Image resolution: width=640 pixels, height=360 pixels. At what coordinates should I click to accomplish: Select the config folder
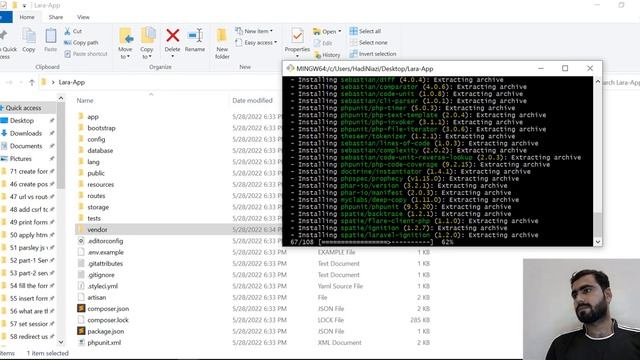tap(96, 139)
